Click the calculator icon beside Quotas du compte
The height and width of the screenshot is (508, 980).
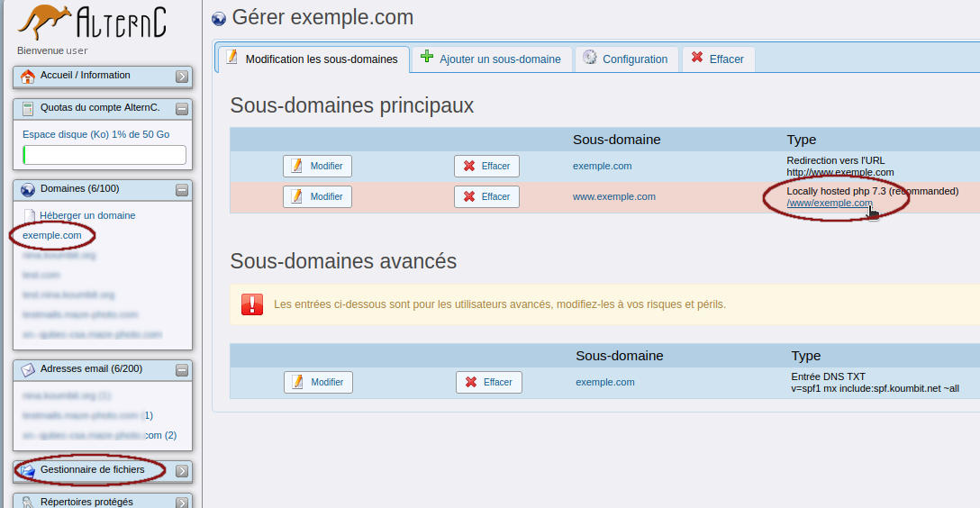[x=28, y=109]
